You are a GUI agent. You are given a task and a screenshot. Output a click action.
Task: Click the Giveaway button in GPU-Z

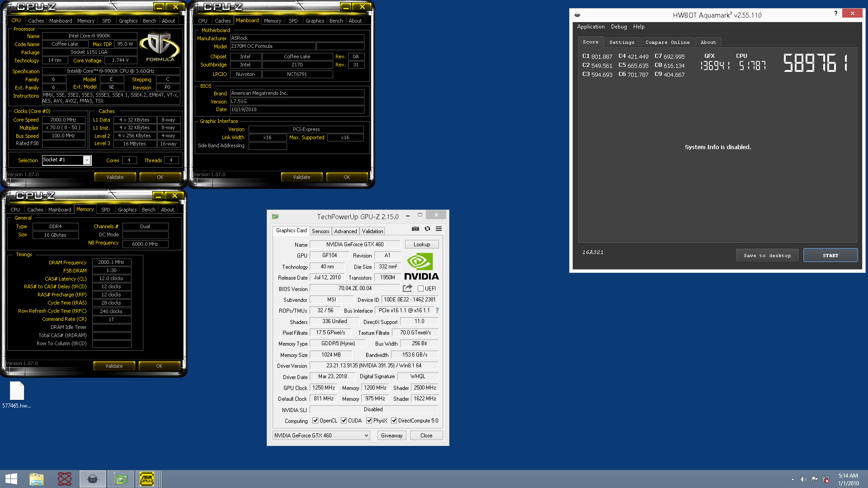[x=392, y=436]
